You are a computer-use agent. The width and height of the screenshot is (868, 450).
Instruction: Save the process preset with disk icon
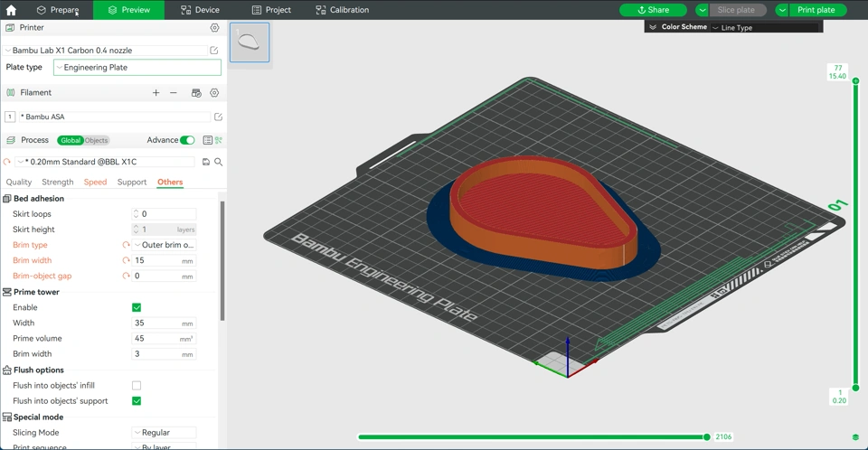pos(206,162)
